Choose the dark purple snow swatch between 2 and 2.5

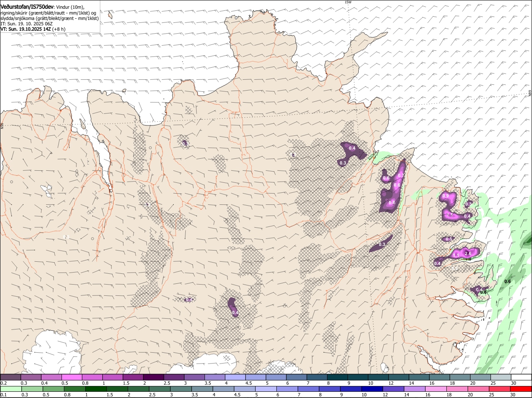click(153, 377)
